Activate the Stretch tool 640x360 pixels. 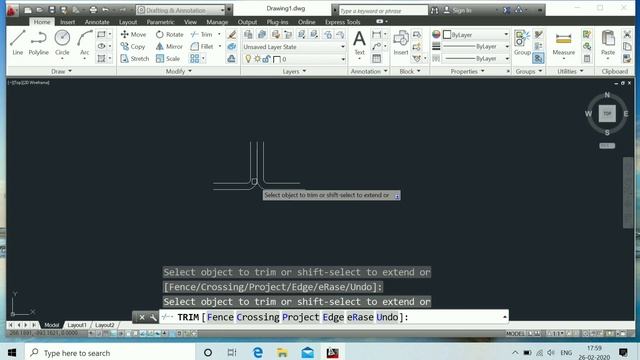pyautogui.click(x=135, y=59)
